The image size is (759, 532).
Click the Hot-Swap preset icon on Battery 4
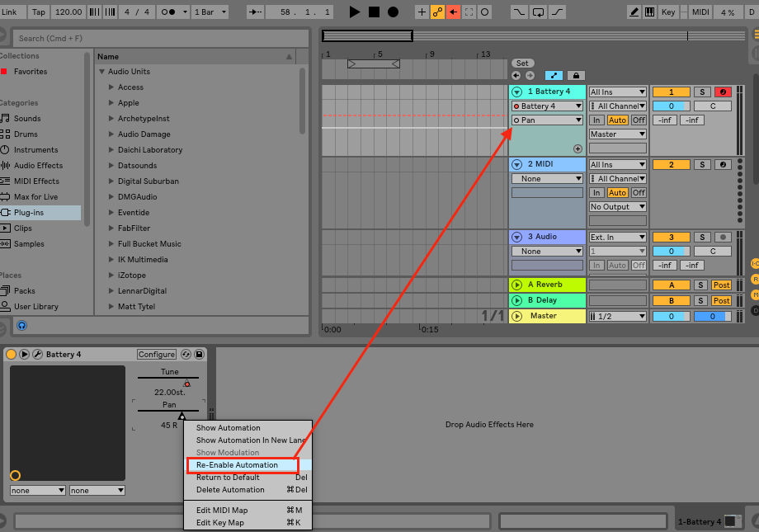(186, 355)
